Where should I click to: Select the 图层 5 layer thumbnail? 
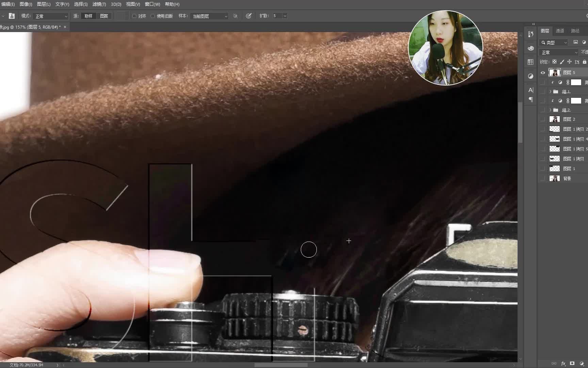555,73
